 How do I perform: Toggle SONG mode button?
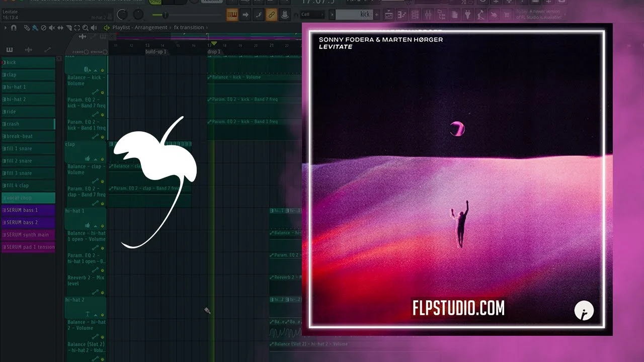click(154, 3)
